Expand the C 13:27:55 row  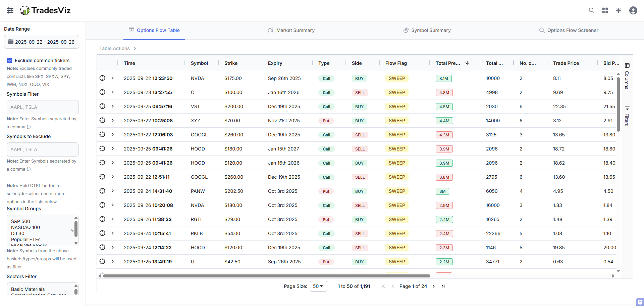tap(113, 92)
